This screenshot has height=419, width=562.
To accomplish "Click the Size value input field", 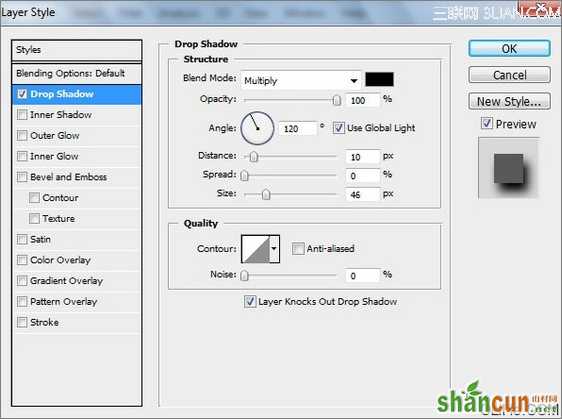I will [363, 195].
